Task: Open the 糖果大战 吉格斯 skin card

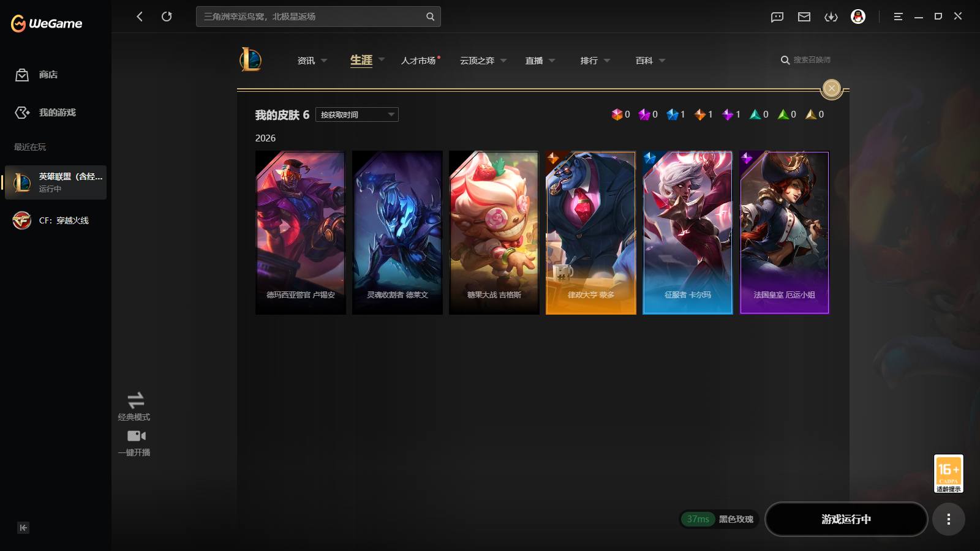Action: (494, 233)
